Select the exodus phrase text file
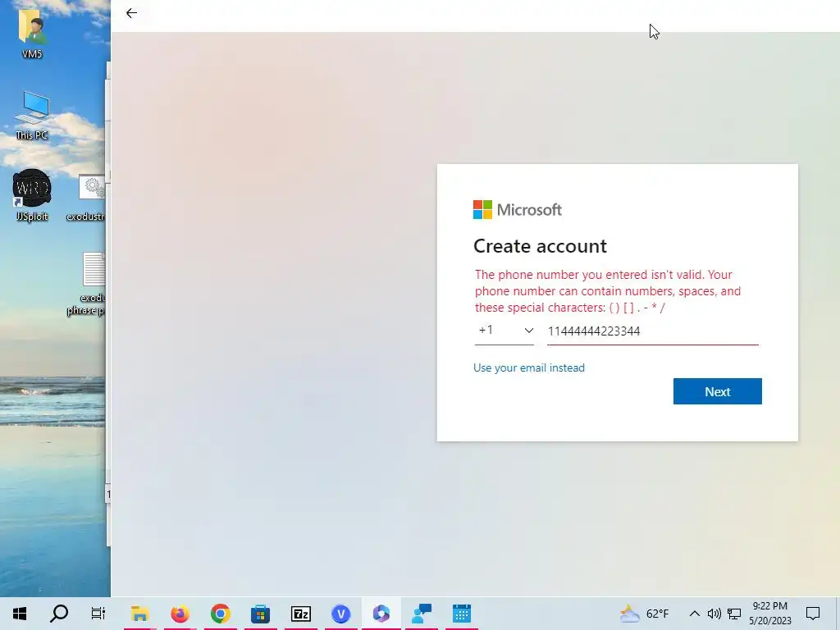Image resolution: width=840 pixels, height=630 pixels. pos(89,284)
